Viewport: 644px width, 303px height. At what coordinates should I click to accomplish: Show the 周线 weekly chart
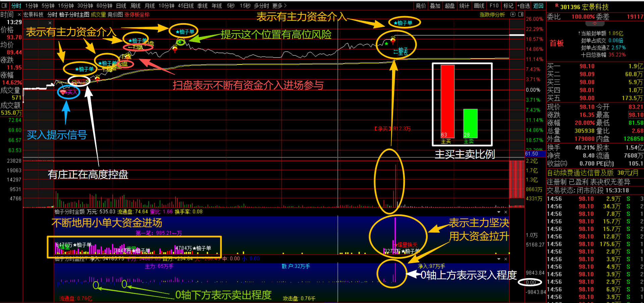[136, 6]
